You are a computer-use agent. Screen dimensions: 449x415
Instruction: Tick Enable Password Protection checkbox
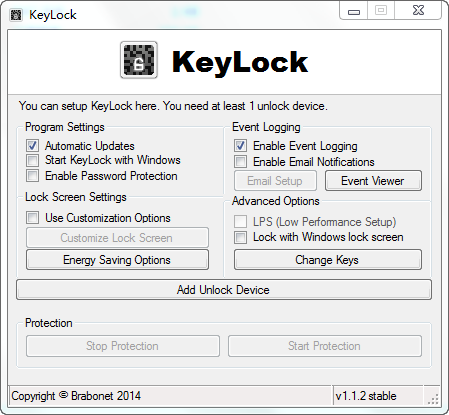tap(33, 175)
